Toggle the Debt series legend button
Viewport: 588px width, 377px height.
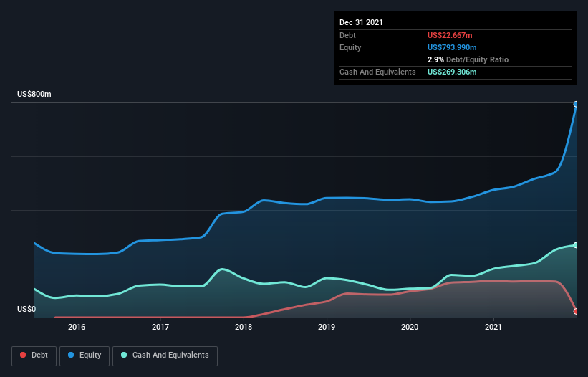click(34, 355)
